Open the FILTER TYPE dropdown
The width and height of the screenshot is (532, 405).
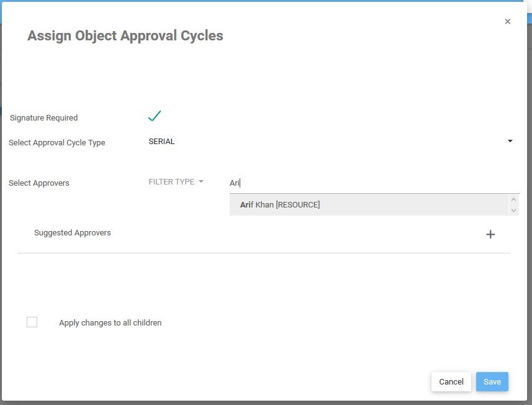point(171,182)
